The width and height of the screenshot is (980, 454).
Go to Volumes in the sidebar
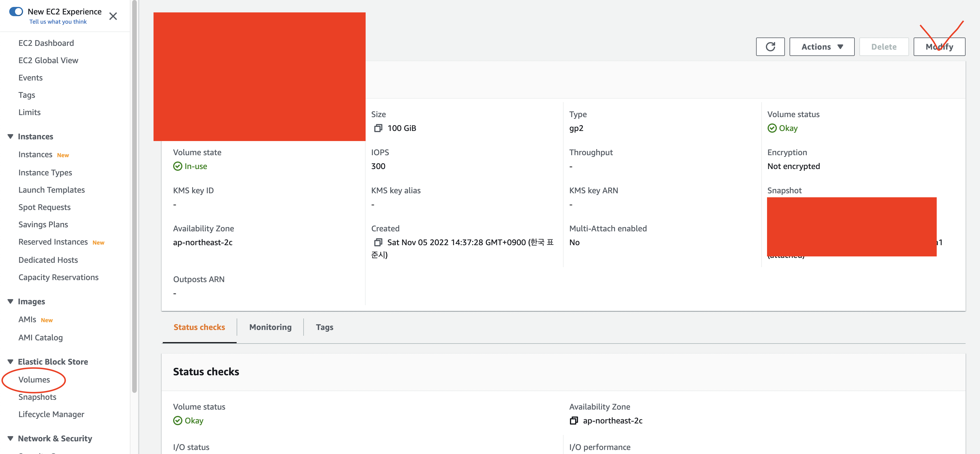(34, 380)
